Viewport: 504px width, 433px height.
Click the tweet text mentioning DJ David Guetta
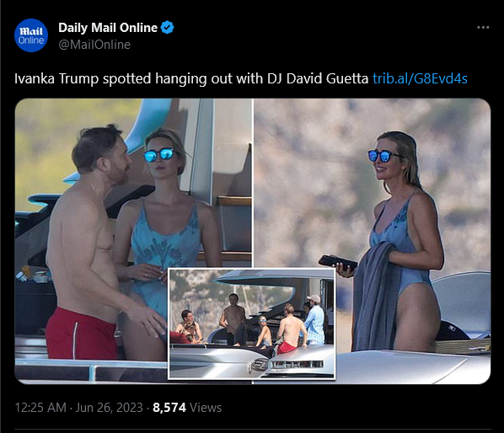(191, 78)
